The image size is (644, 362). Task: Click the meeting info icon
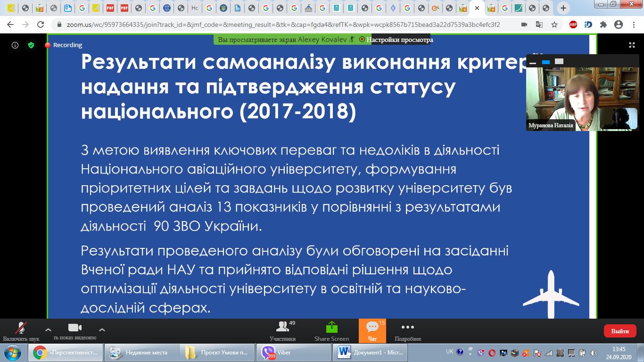tap(15, 45)
